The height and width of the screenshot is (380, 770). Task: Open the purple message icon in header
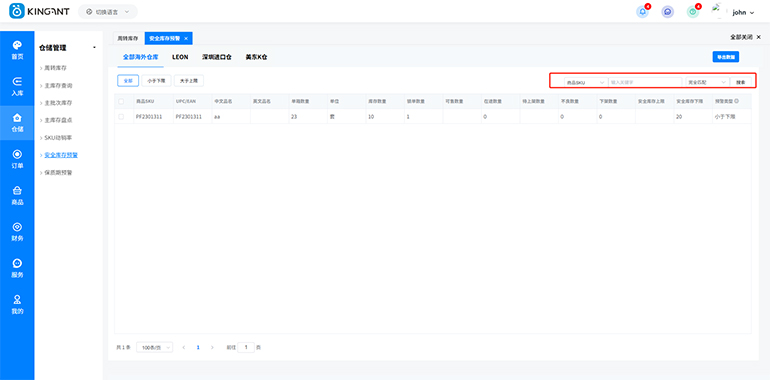coord(667,12)
